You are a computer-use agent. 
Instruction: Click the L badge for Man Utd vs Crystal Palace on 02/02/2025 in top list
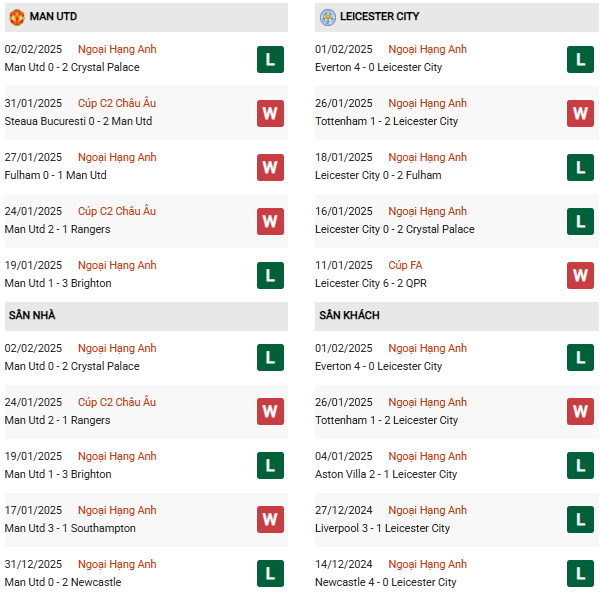coord(269,59)
